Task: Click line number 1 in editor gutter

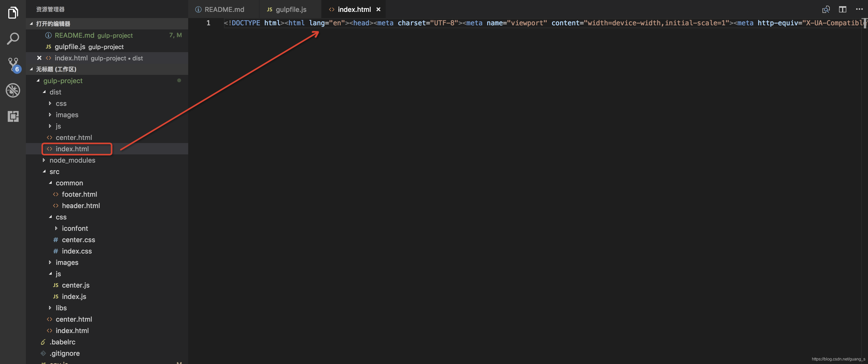Action: (x=208, y=23)
